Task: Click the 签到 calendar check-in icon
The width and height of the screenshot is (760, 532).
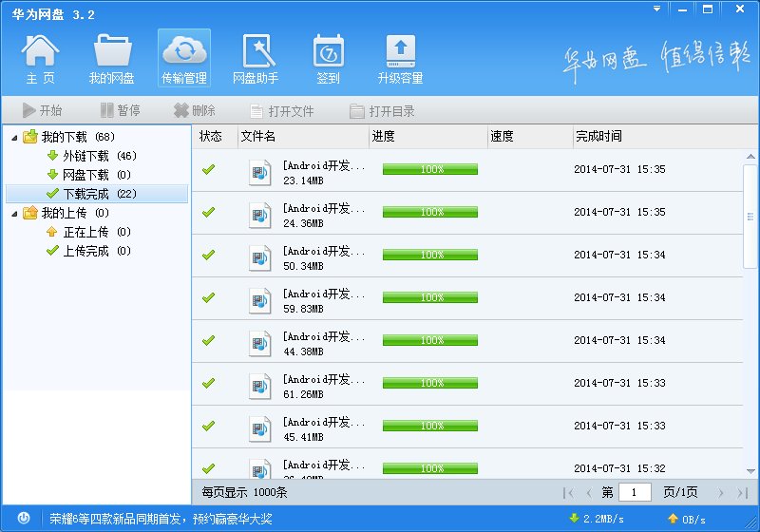Action: (328, 59)
